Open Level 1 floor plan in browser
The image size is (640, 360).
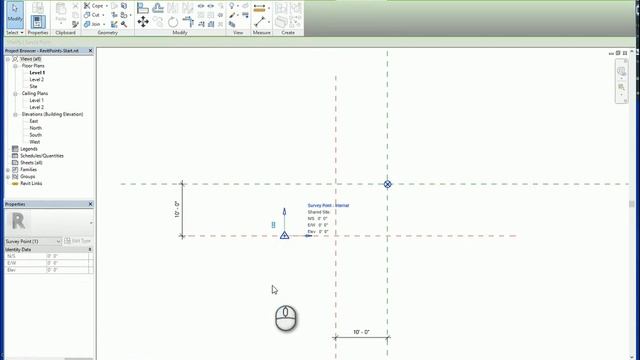(37, 73)
